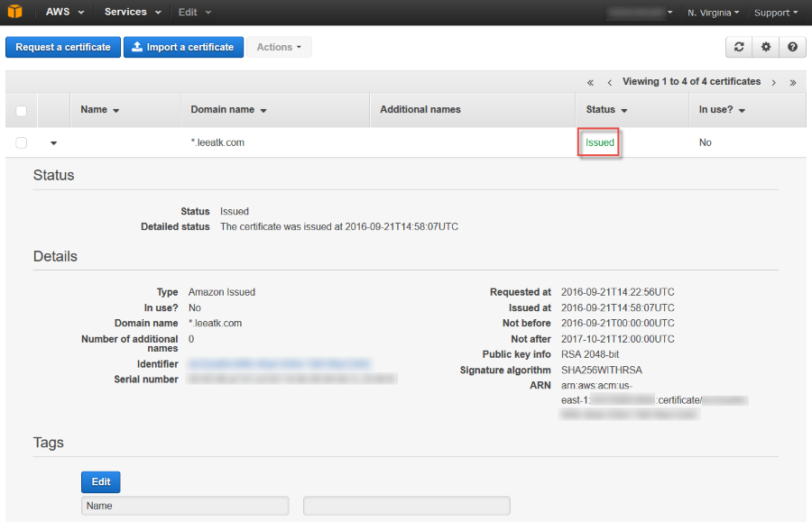Image resolution: width=812 pixels, height=522 pixels.
Task: Click the SHA256WITHRSA signature algorithm value
Action: tap(602, 370)
